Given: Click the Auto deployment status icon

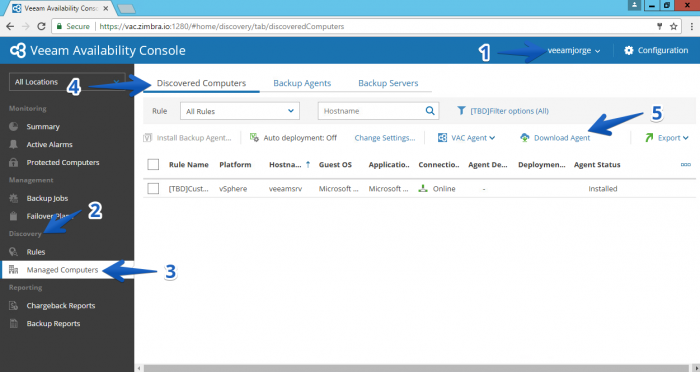Looking at the screenshot, I should coord(254,138).
